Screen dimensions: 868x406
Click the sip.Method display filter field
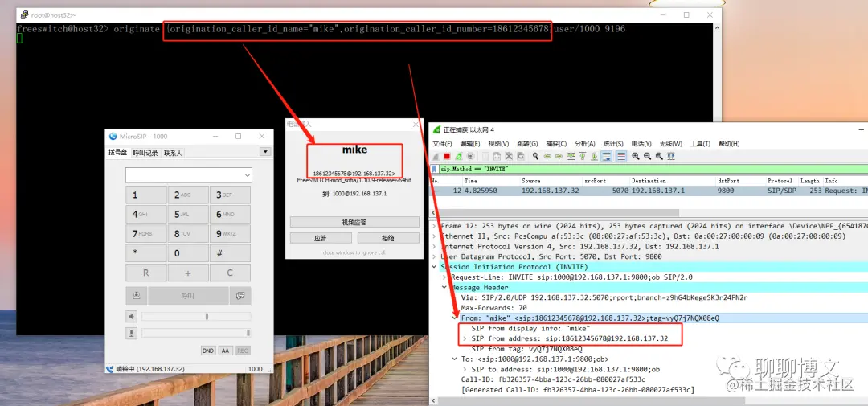point(653,169)
